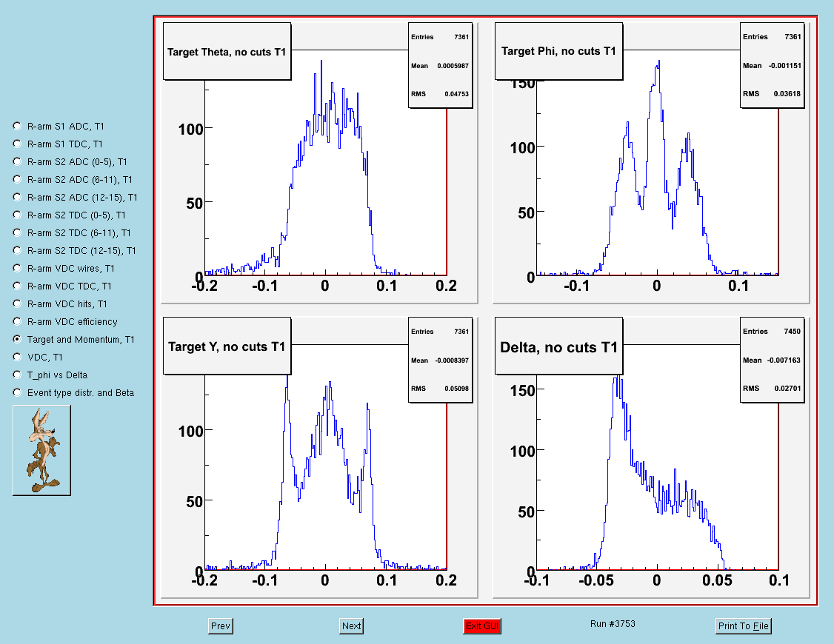Show R-arm VDC wires, T1 plots
The height and width of the screenshot is (644, 834).
[x=17, y=268]
